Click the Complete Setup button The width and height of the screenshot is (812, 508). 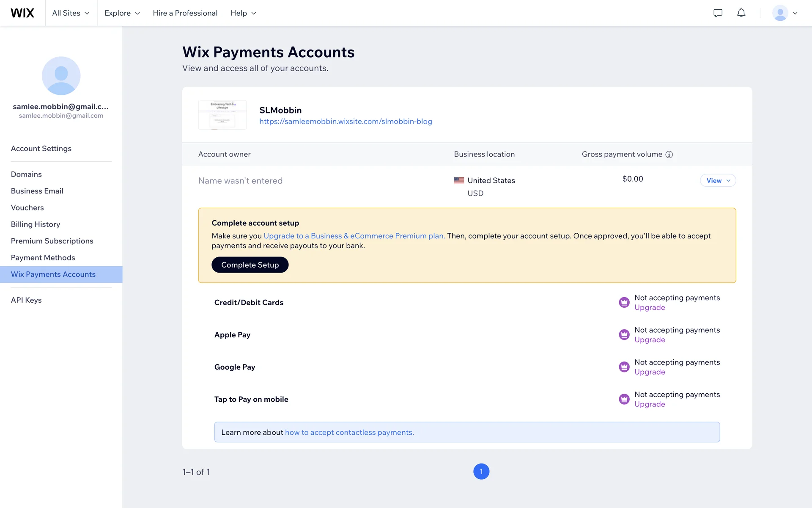(x=250, y=265)
